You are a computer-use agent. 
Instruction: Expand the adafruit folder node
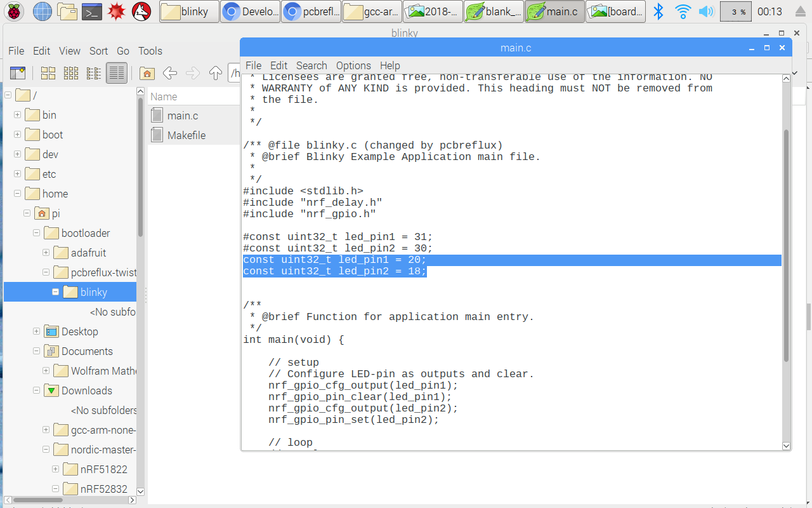[46, 253]
